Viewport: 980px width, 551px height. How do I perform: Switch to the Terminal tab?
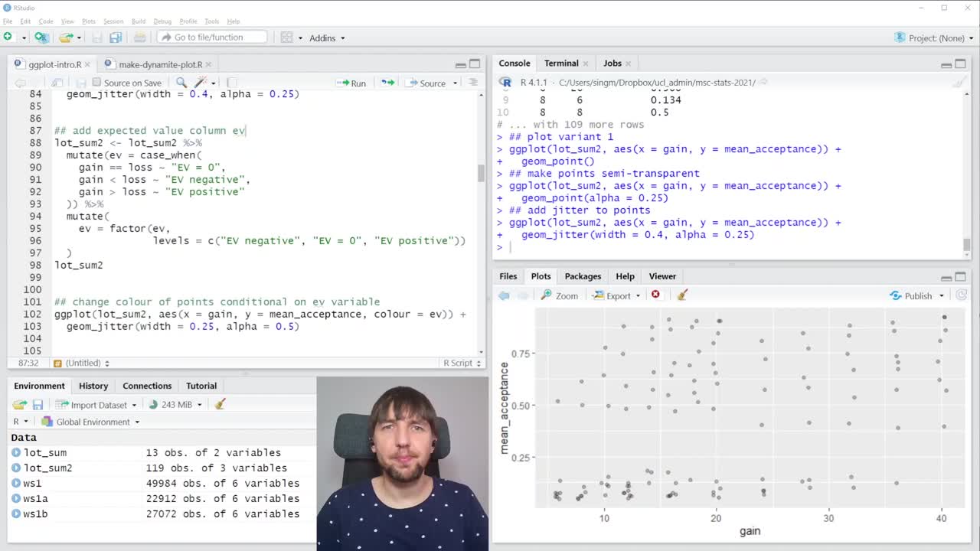click(x=561, y=64)
